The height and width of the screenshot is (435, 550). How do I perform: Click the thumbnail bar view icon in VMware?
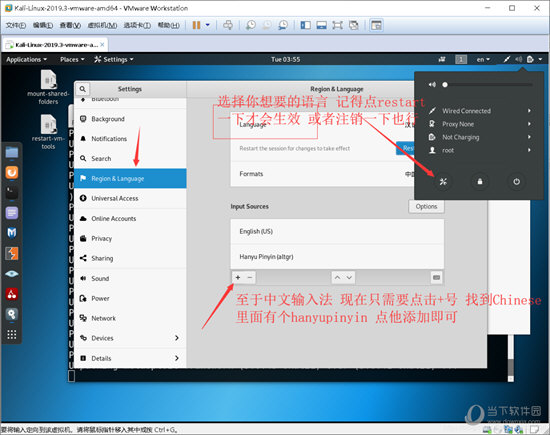point(376,25)
